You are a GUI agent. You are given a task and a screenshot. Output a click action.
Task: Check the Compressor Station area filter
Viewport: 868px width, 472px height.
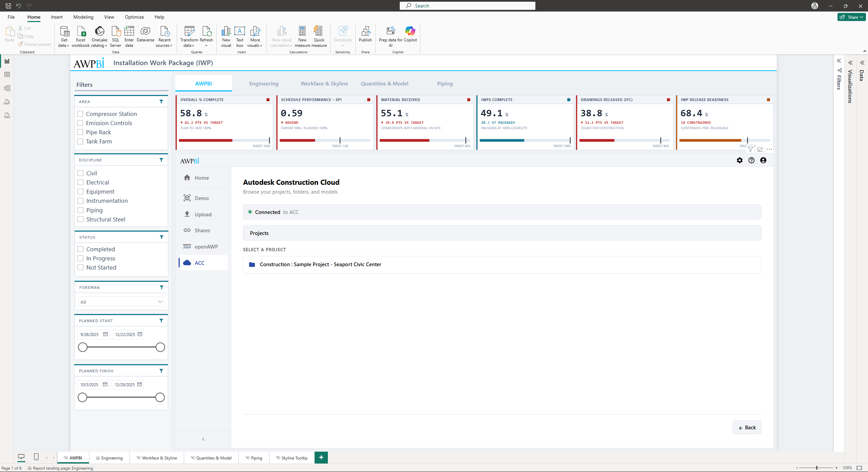[80, 114]
